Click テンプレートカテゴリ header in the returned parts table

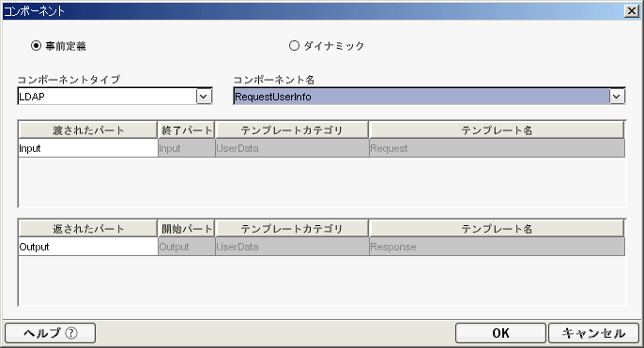point(292,229)
